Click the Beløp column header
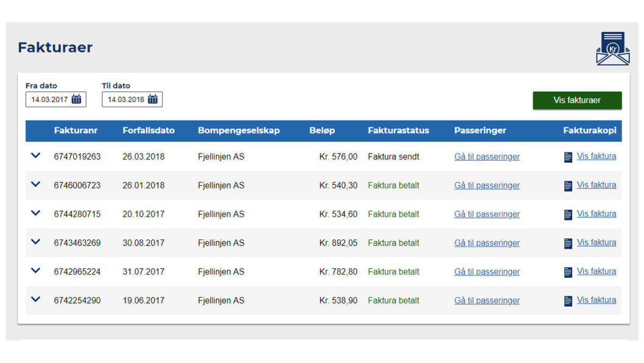 point(322,131)
